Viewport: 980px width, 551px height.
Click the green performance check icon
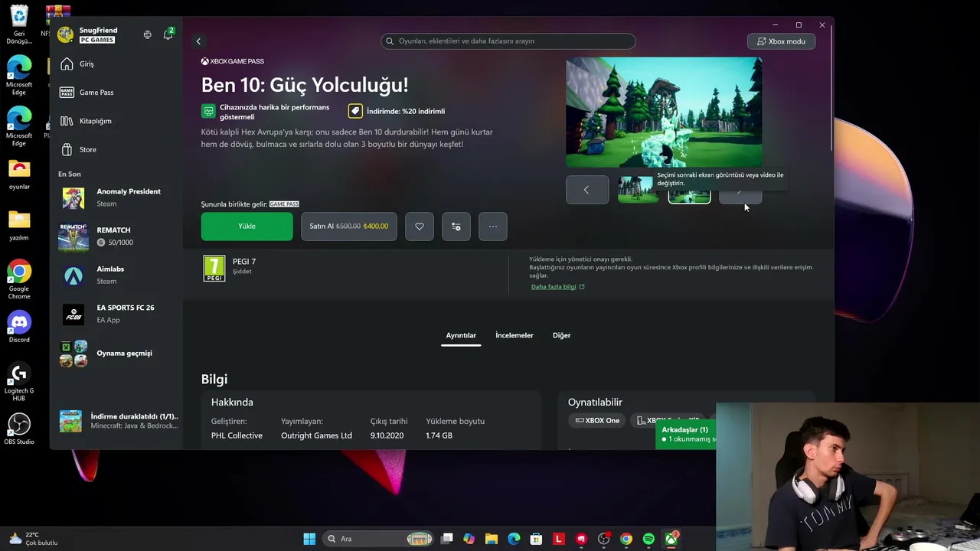208,111
